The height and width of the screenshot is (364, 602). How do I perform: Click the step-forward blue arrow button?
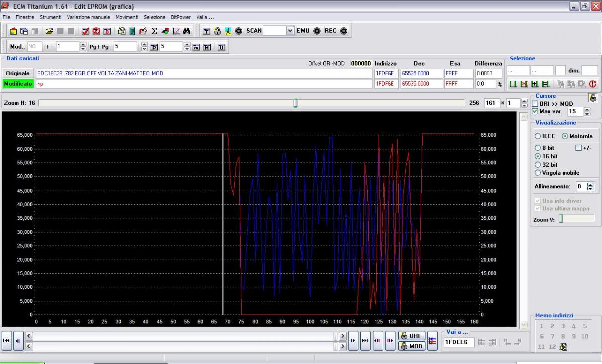(353, 341)
